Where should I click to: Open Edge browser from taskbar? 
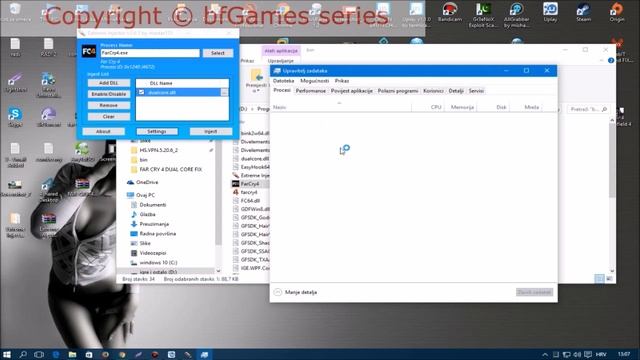(x=56, y=354)
